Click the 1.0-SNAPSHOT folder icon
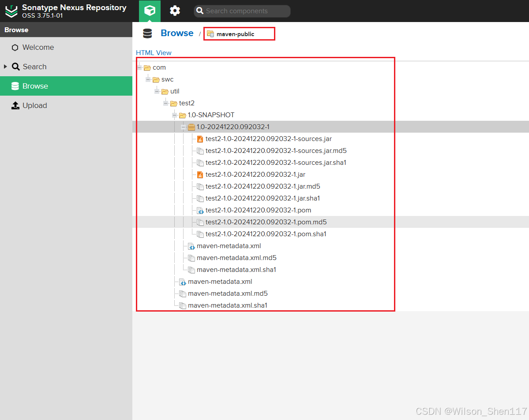Viewport: 529px width, 420px height. 183,115
